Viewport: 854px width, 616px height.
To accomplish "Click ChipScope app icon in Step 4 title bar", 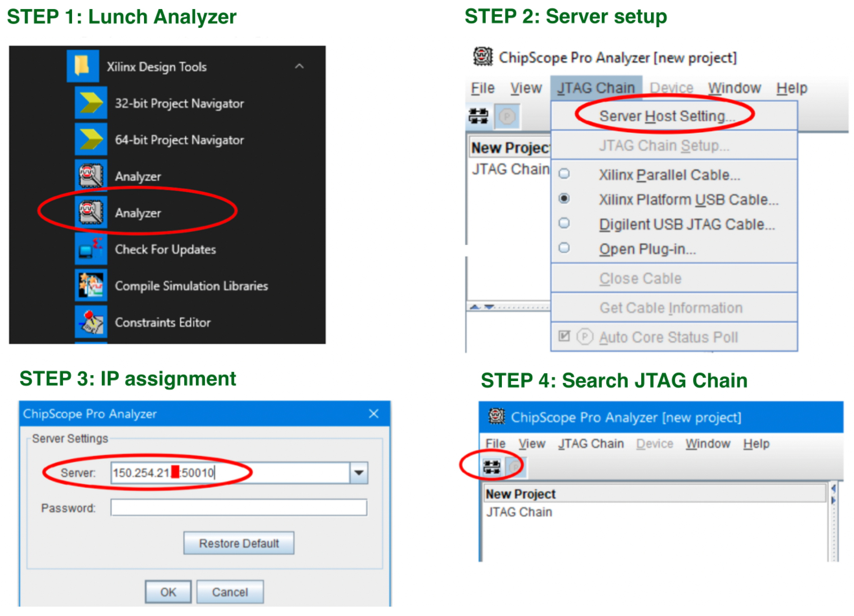I will (496, 416).
